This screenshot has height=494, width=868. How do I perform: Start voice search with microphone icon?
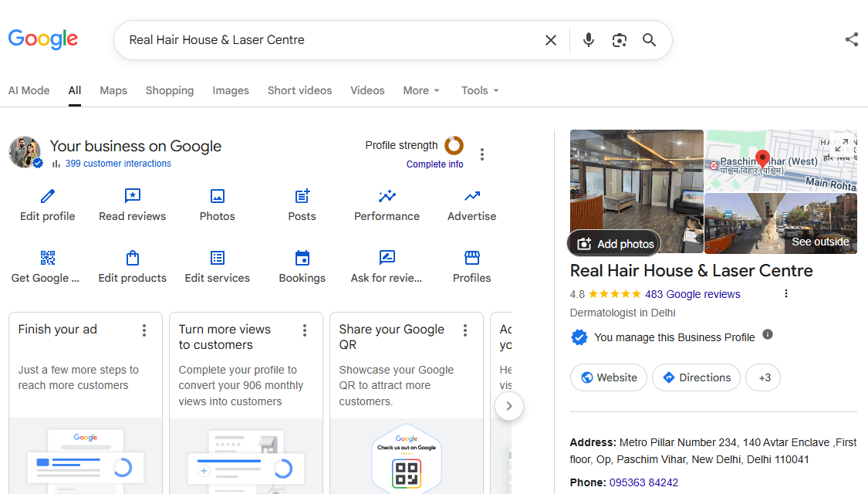click(589, 40)
